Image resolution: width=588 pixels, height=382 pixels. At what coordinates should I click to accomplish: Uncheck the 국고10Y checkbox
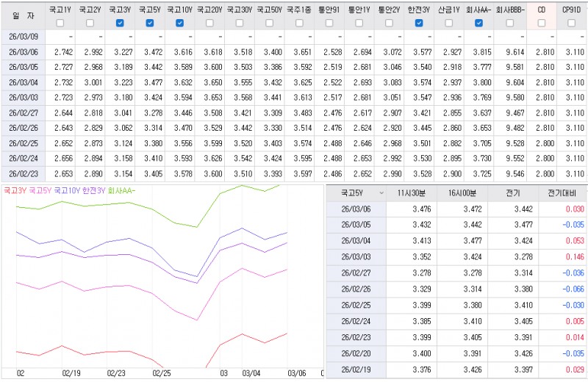click(x=180, y=23)
